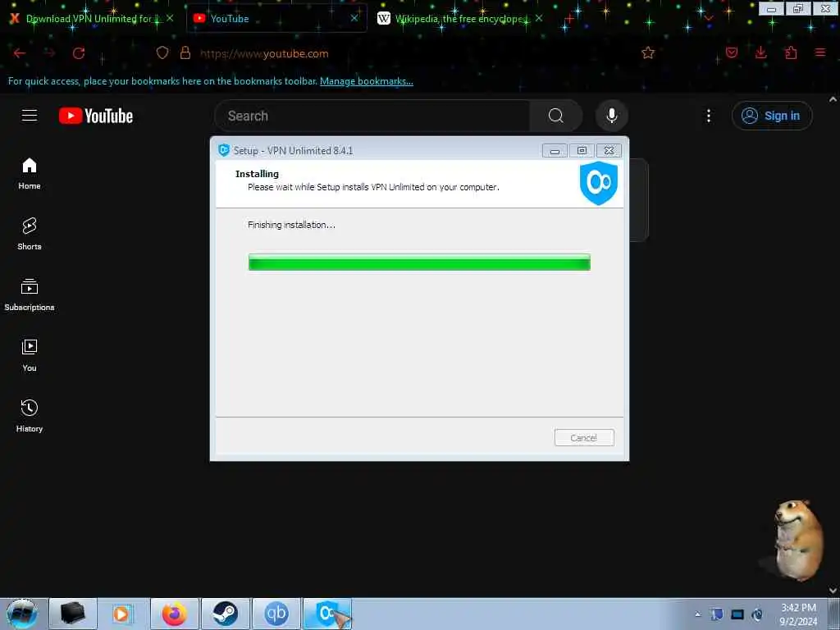Click the Cancel button in setup
This screenshot has height=630, width=840.
[584, 438]
